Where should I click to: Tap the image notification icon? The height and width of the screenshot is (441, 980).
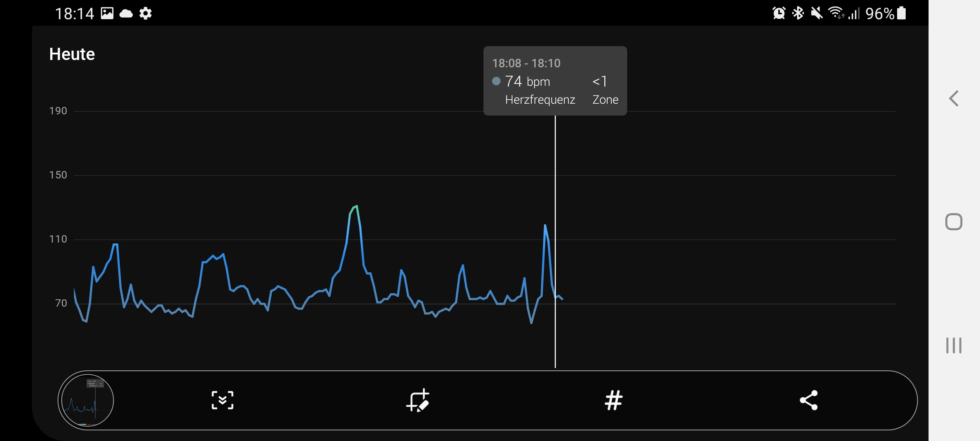tap(107, 13)
